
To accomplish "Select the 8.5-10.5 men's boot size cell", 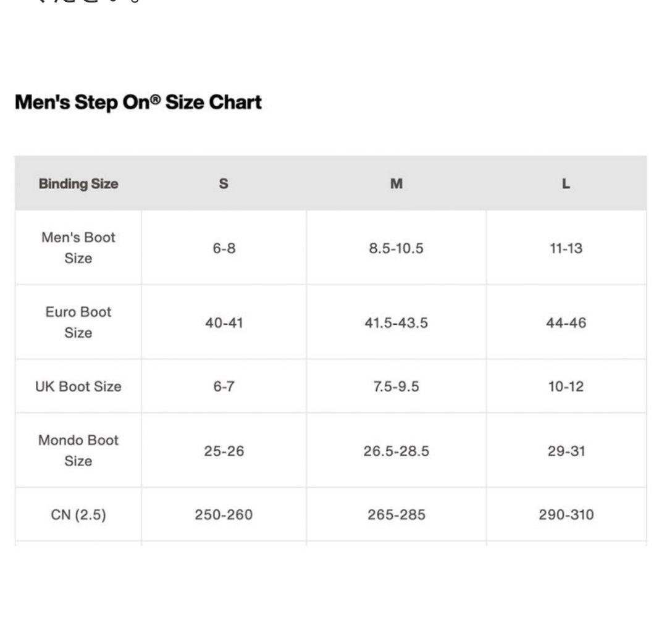I will (x=396, y=249).
